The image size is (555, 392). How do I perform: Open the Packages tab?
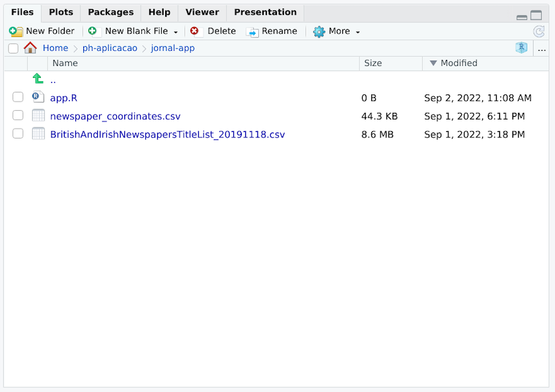tap(110, 13)
